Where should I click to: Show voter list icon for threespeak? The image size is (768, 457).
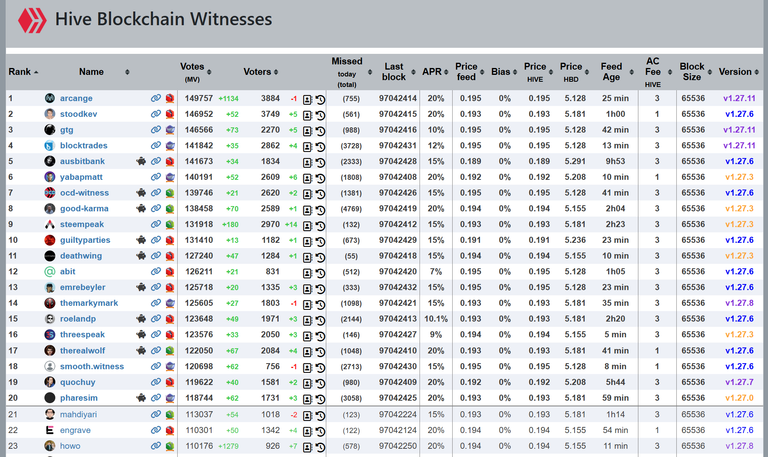(x=307, y=336)
